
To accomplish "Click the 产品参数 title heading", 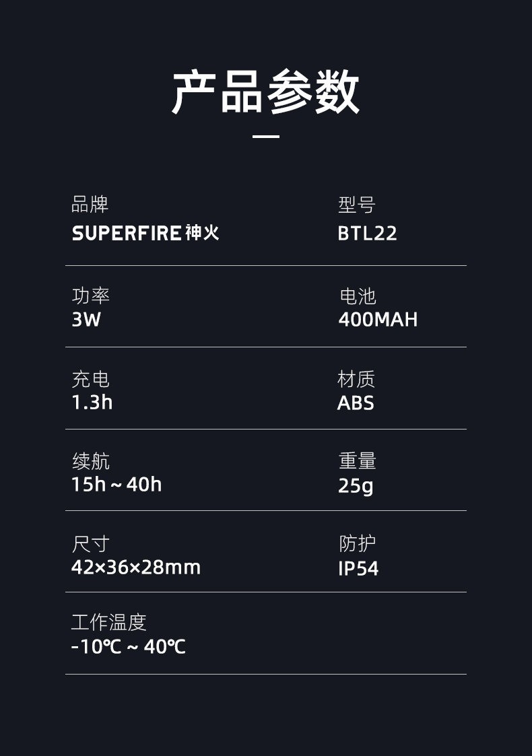I will click(266, 92).
